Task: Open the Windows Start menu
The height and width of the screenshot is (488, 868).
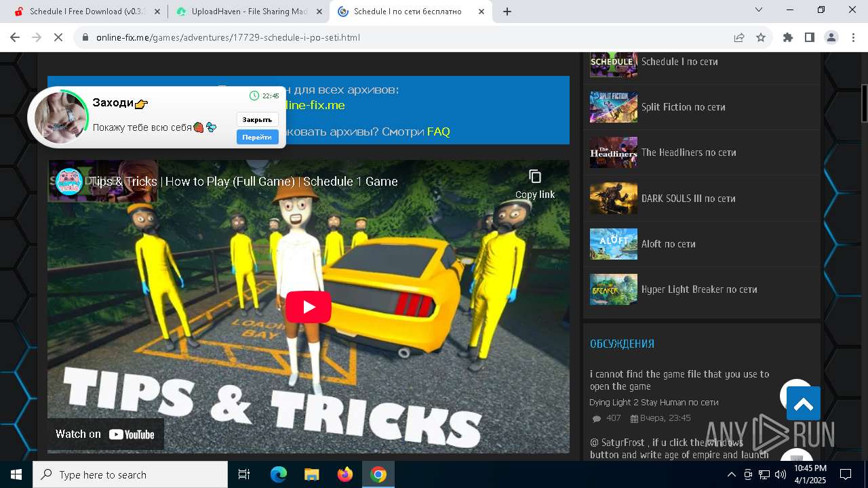Action: pyautogui.click(x=16, y=474)
